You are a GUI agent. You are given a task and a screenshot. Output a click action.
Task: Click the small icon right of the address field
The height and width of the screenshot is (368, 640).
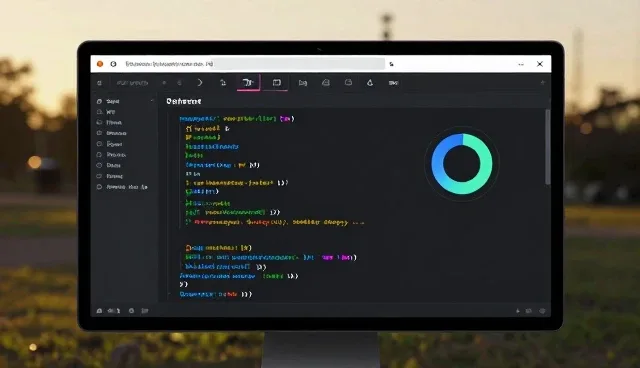391,64
